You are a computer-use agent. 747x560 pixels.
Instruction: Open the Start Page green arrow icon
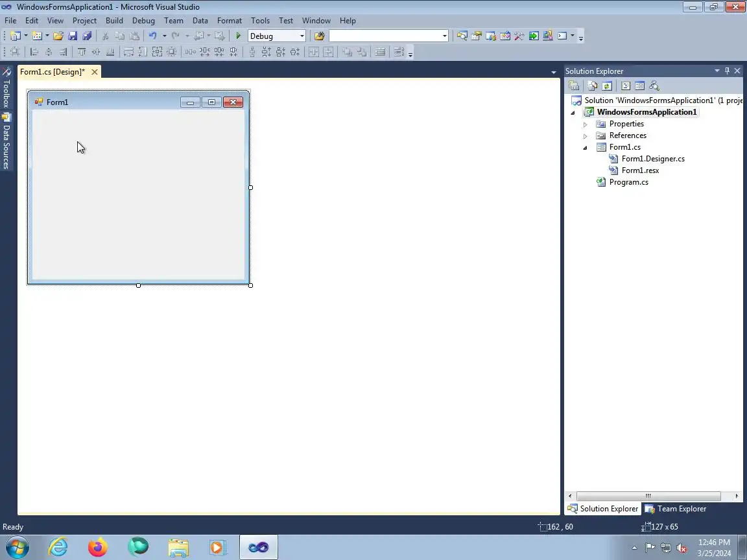(x=534, y=36)
